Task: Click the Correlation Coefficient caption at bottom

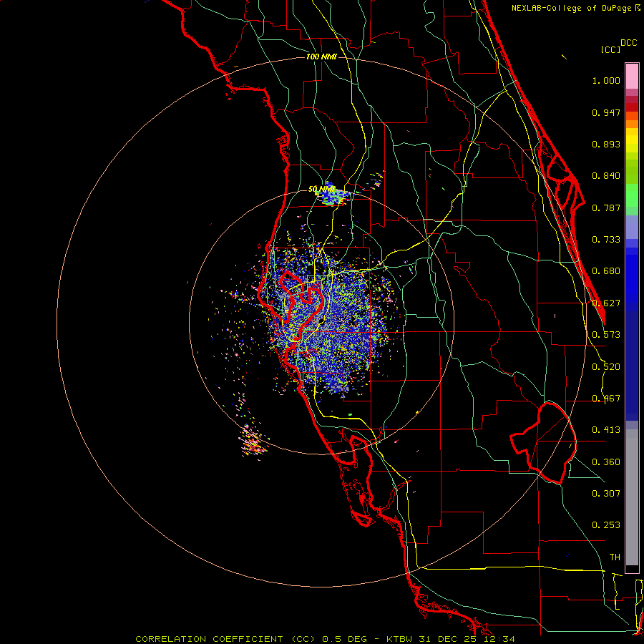Action: (325, 639)
